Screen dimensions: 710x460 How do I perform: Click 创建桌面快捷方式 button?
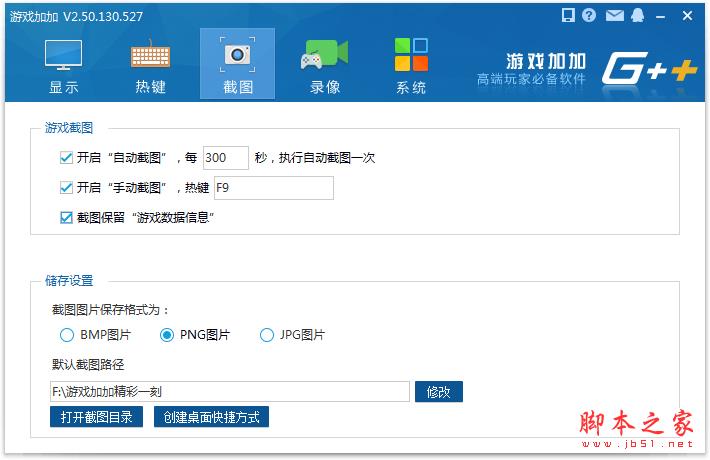coord(211,417)
